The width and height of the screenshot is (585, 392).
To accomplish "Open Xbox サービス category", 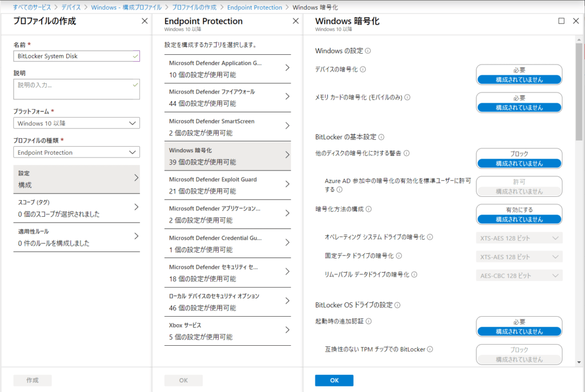I will (227, 331).
